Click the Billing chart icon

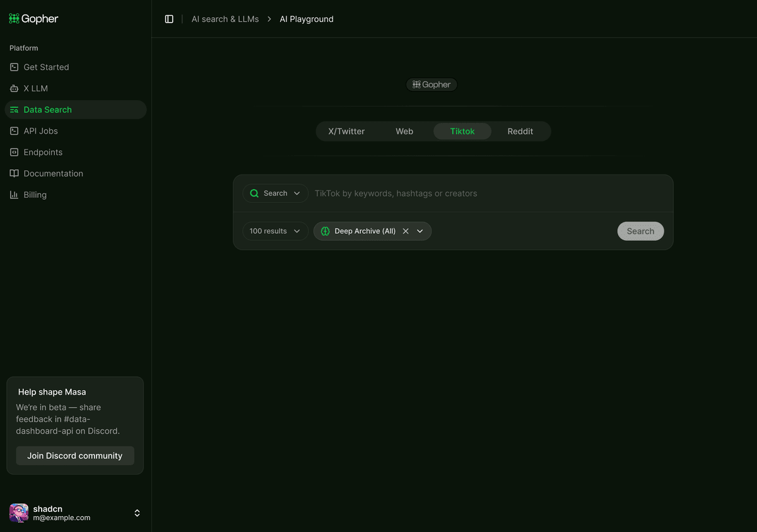[x=14, y=194]
